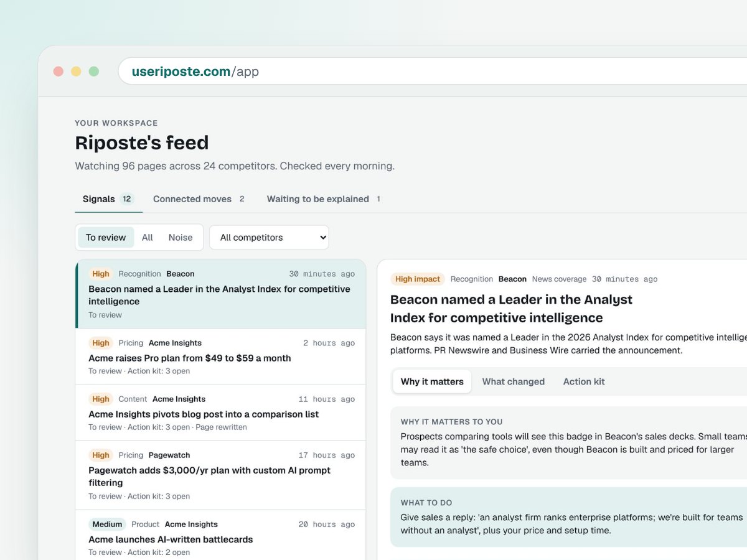This screenshot has height=560, width=747.
Task: Select the Noise filter
Action: pyautogui.click(x=181, y=238)
